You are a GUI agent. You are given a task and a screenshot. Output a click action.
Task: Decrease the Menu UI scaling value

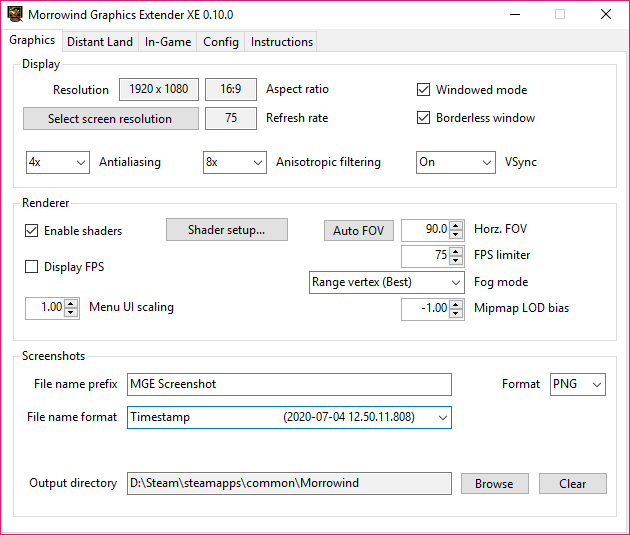pos(71,313)
